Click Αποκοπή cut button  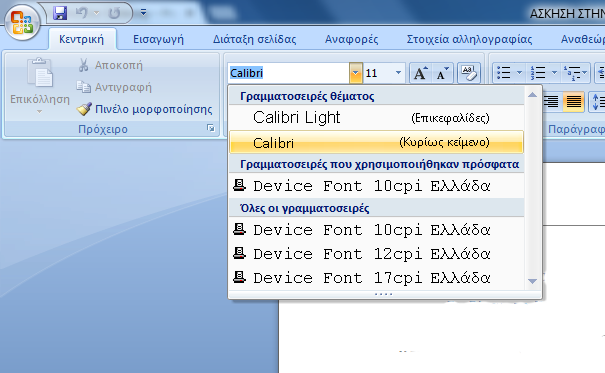click(110, 65)
